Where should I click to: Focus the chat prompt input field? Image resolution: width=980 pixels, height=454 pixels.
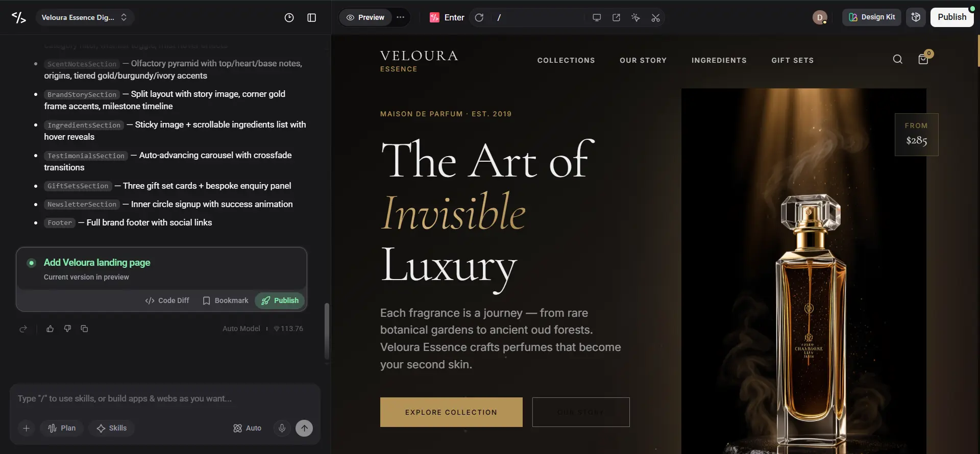(x=164, y=398)
